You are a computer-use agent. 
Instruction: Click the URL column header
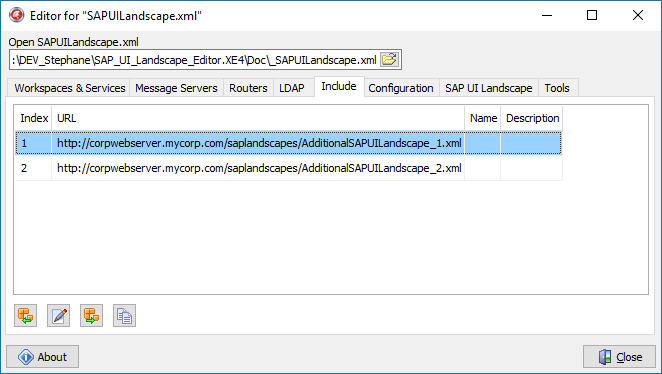[258, 118]
